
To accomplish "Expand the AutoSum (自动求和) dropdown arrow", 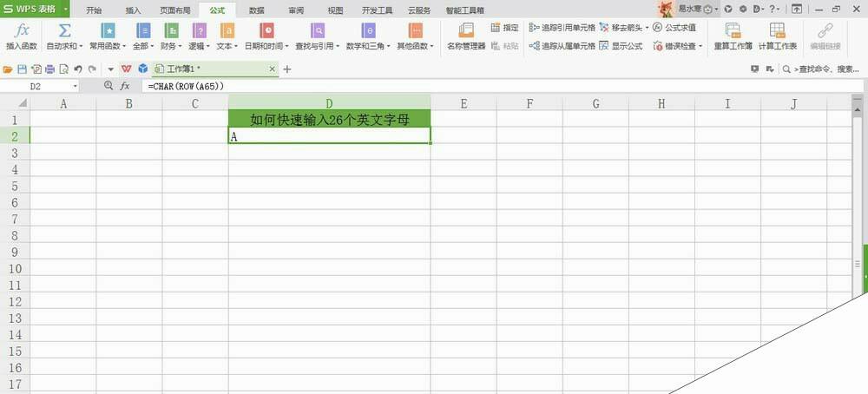I will (x=81, y=47).
